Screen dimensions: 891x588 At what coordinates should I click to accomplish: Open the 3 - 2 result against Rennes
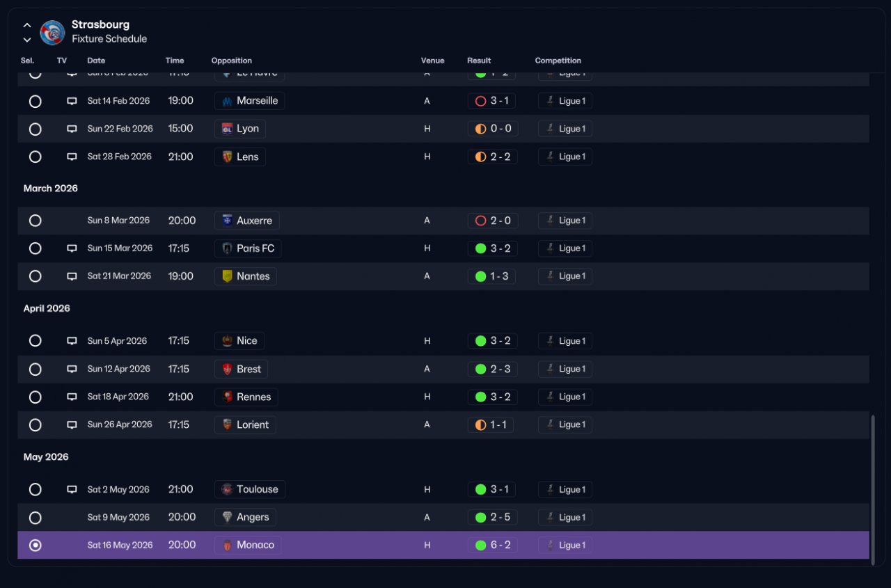(x=492, y=397)
